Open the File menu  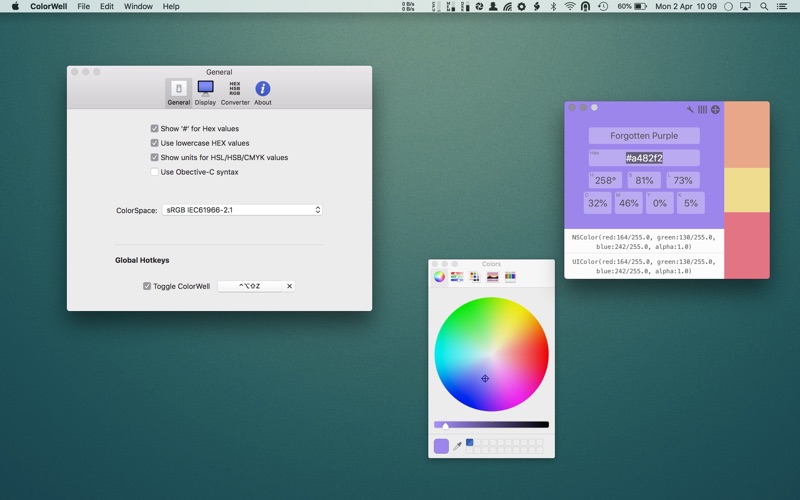[x=84, y=6]
